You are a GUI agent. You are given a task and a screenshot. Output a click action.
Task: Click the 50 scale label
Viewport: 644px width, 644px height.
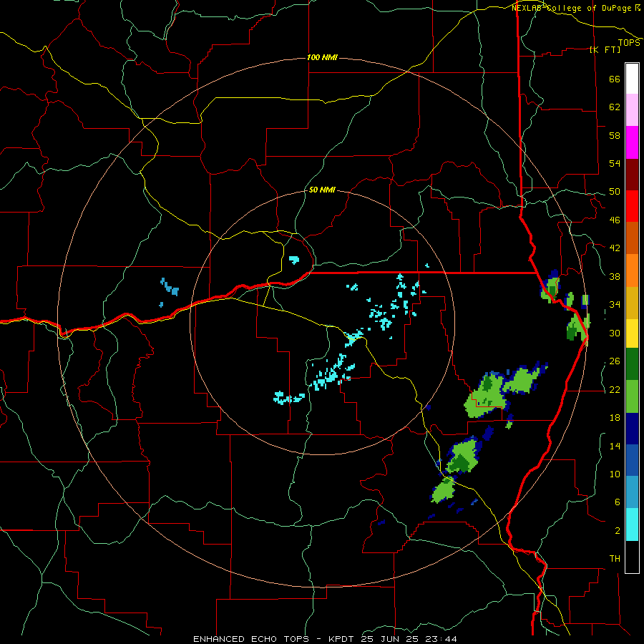(615, 192)
